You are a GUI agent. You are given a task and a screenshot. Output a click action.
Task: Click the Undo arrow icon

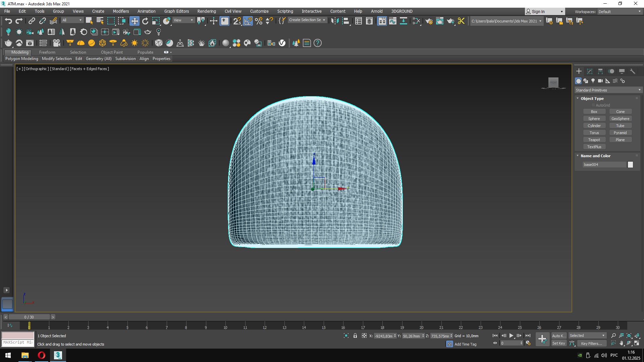8,21
